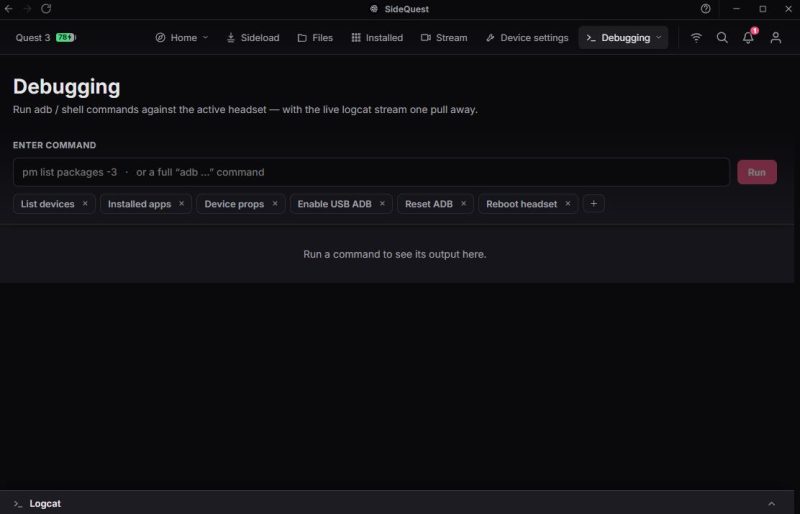The image size is (800, 514).
Task: Remove the List devices preset
Action: point(85,204)
